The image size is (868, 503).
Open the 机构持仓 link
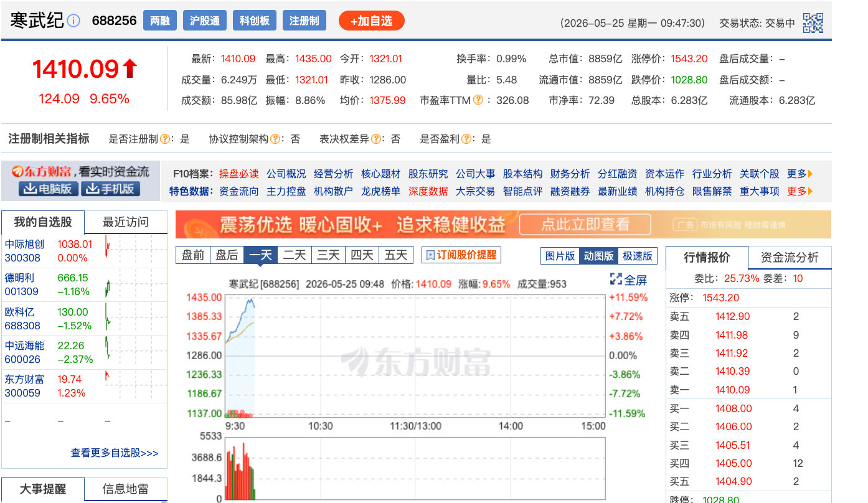664,191
